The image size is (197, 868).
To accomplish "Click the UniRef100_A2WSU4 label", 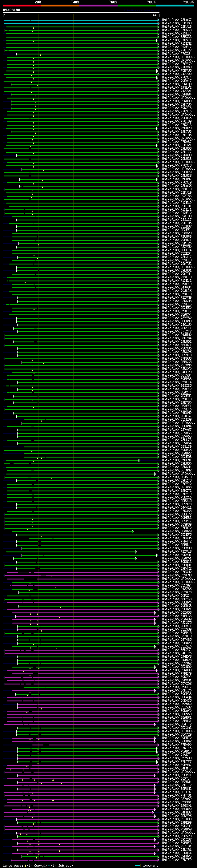I will 177,467.
